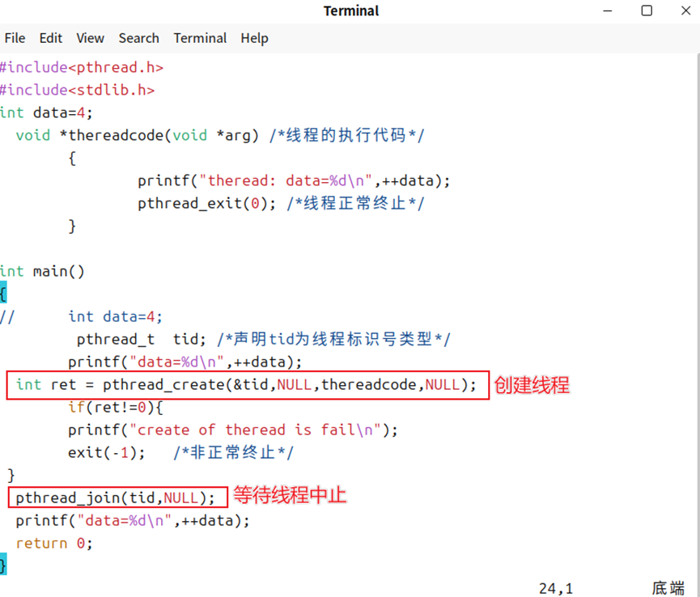Click the printf "create of theread is fail\n" line
The image size is (700, 597).
point(232,430)
